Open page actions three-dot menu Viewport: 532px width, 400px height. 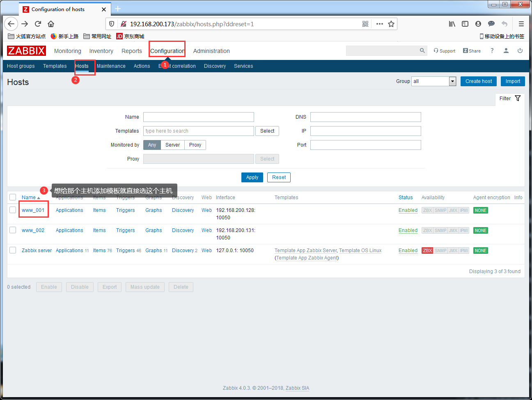[380, 24]
